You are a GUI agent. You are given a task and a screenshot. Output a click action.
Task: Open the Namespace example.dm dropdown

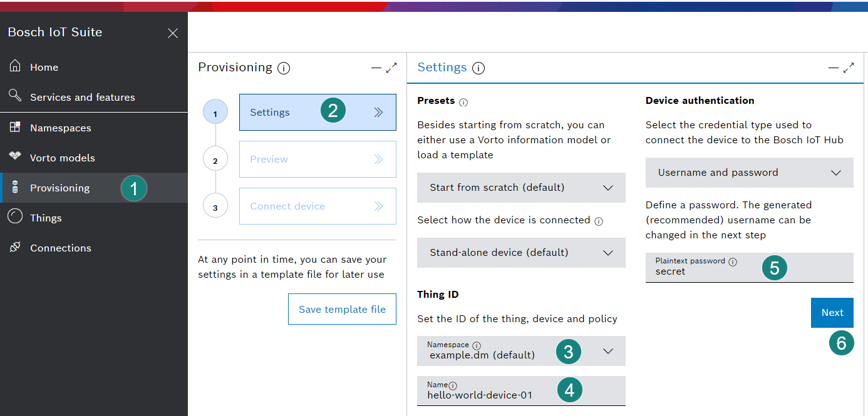click(x=521, y=351)
